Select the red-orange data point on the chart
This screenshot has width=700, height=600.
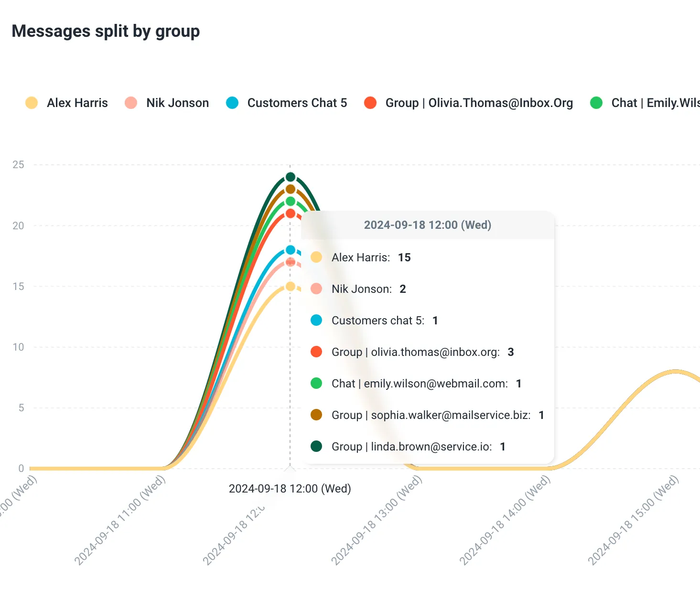[x=291, y=214]
